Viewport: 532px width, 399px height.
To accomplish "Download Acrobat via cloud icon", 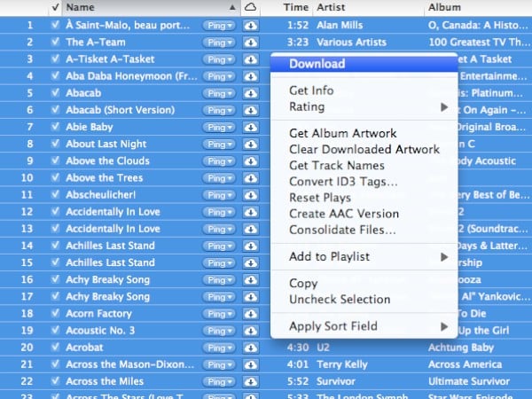I will pos(251,348).
